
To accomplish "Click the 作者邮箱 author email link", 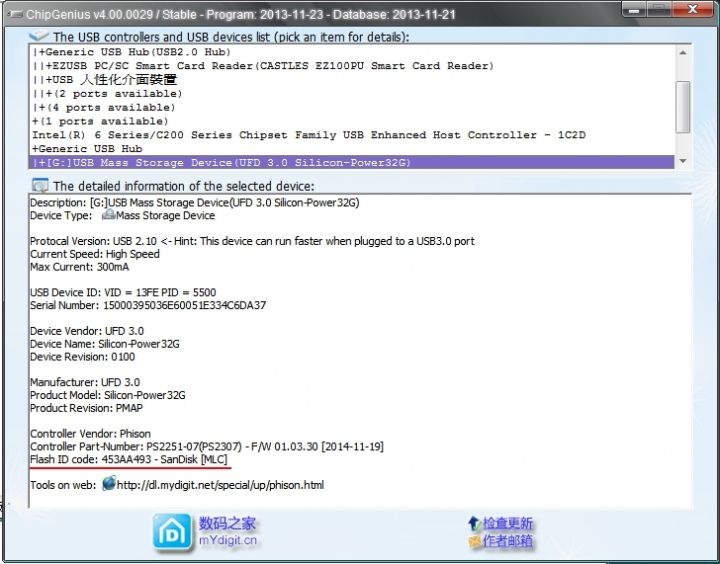I will pyautogui.click(x=507, y=541).
